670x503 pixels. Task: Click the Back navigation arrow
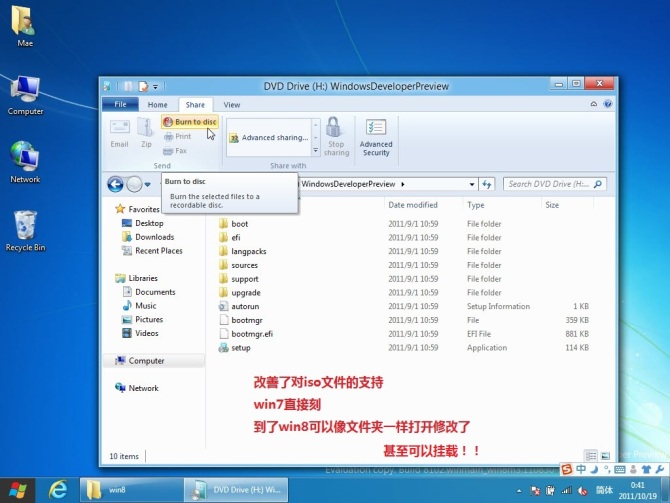[115, 184]
